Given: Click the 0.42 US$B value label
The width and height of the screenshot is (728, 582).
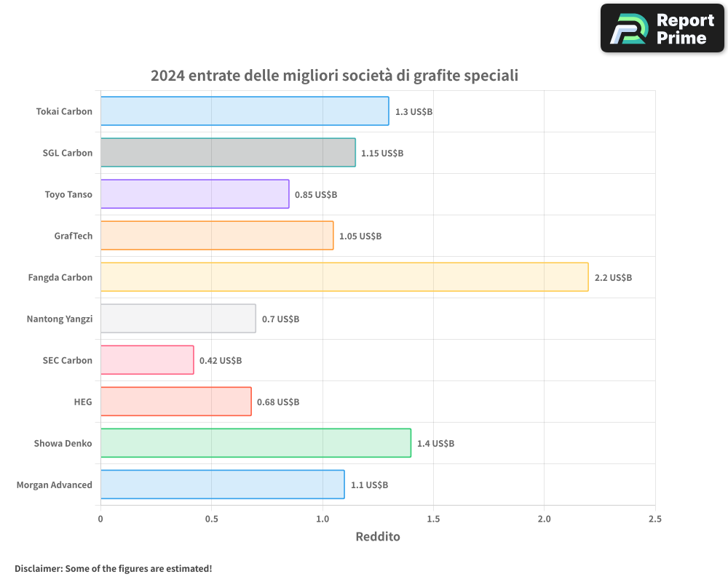Looking at the screenshot, I should pos(221,361).
